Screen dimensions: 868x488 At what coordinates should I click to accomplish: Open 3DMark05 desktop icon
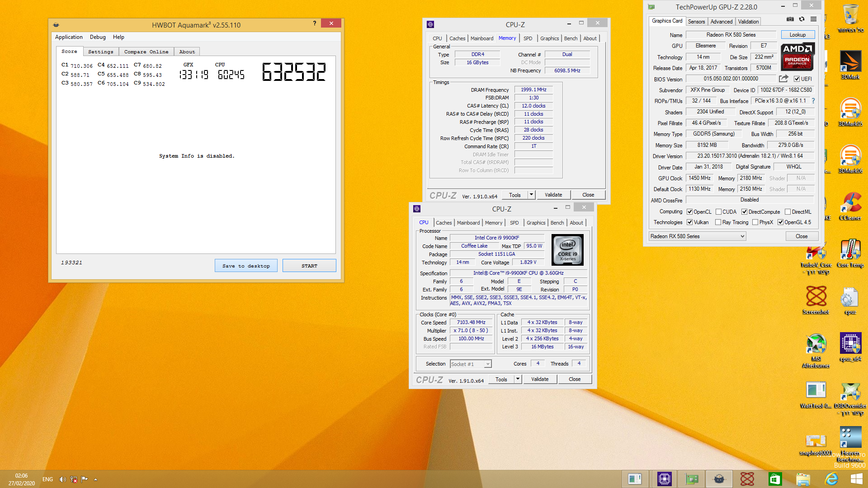coord(850,112)
